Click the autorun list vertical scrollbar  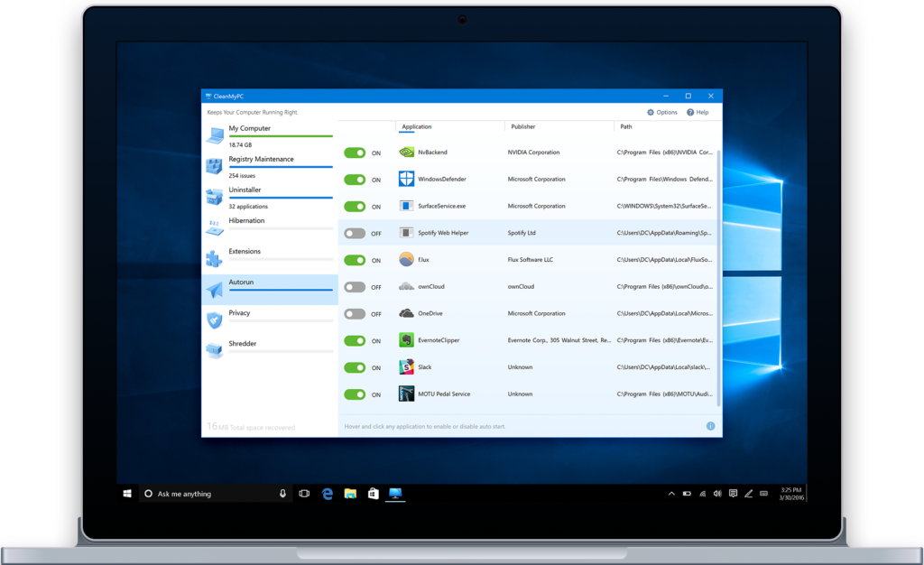click(718, 277)
